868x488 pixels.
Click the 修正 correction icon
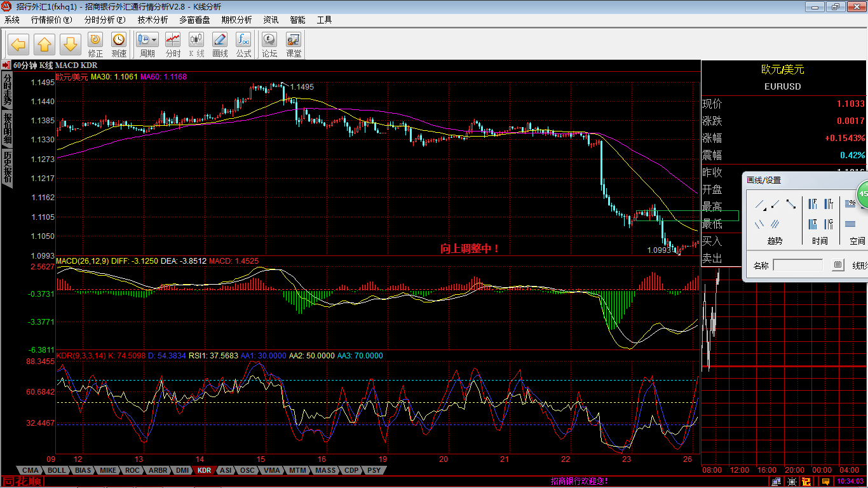coord(95,44)
